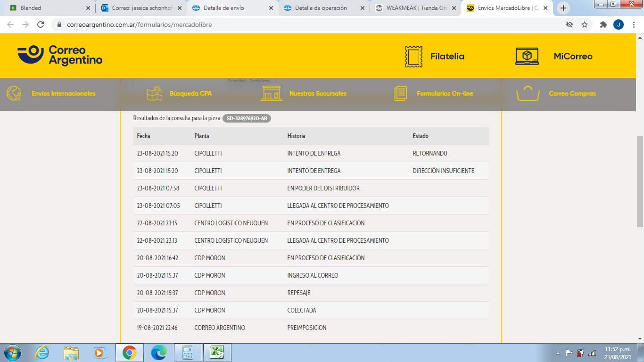Screen dimensions: 644x362
Task: Click the Envíos Internacionales globe icon
Action: [14, 93]
